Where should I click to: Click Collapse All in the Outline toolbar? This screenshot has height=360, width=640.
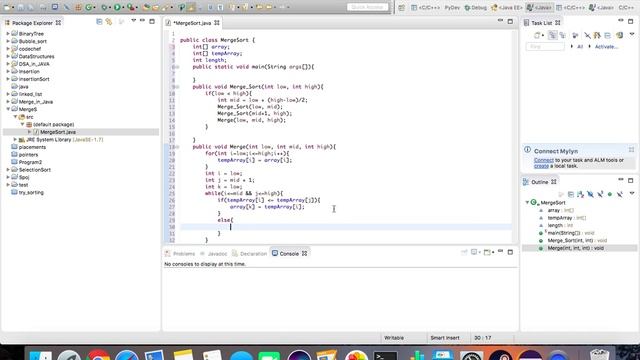click(571, 194)
